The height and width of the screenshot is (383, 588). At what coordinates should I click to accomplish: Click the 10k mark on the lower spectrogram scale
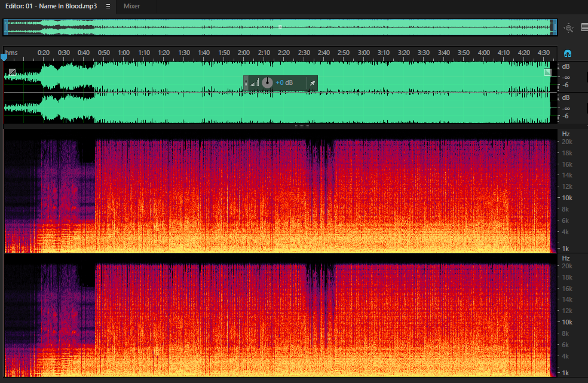pyautogui.click(x=567, y=322)
